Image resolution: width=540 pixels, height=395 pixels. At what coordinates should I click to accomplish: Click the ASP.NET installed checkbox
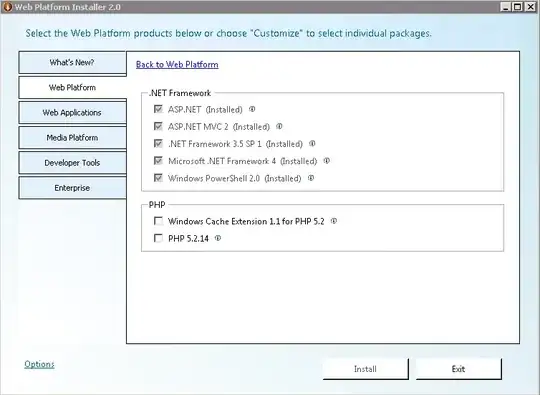point(158,109)
